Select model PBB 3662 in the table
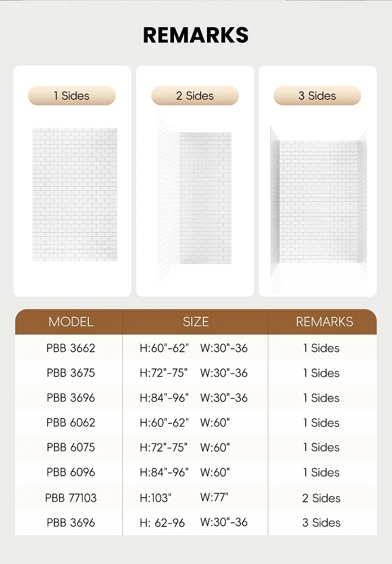The image size is (392, 564). [71, 348]
